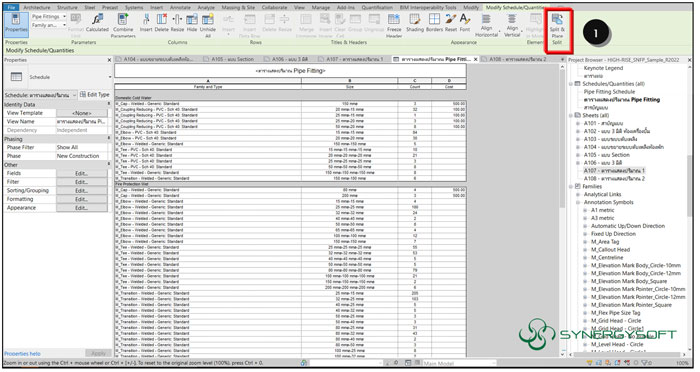Viewport: 700px width, 372px height.
Task: Open the Schedule type selector dropdown
Action: [110, 77]
